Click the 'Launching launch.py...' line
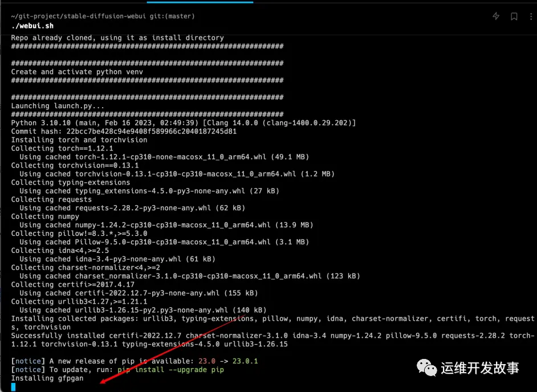537x392 pixels. point(58,106)
